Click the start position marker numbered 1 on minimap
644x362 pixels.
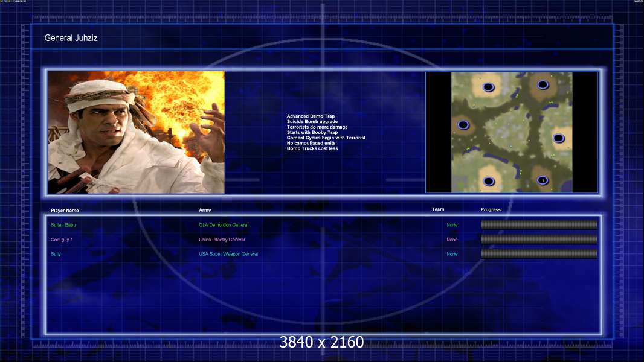click(543, 180)
